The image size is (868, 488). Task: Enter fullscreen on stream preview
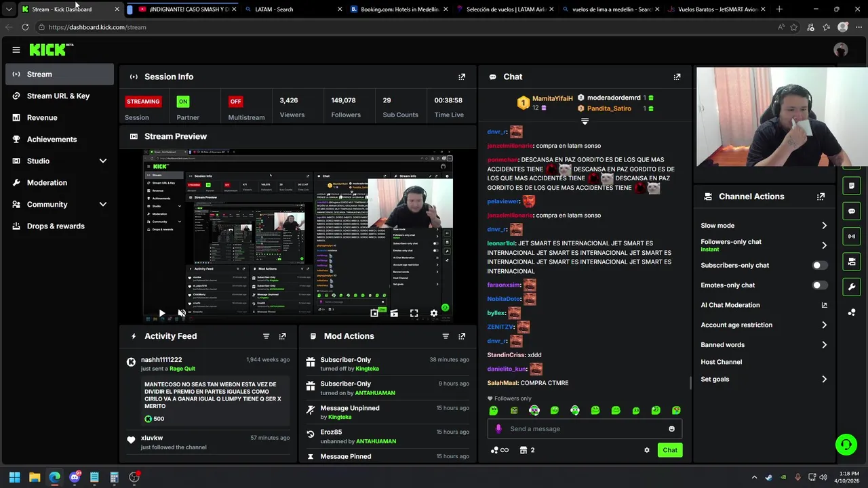(414, 313)
